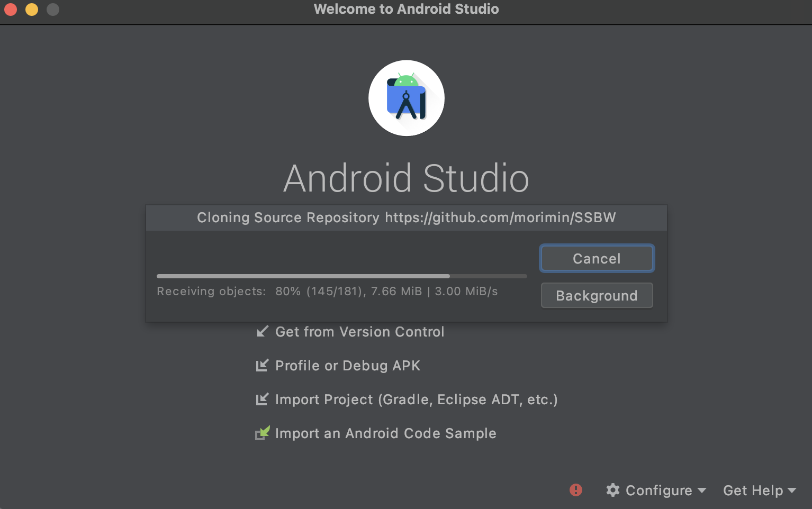Click the Import Project icon

point(263,399)
